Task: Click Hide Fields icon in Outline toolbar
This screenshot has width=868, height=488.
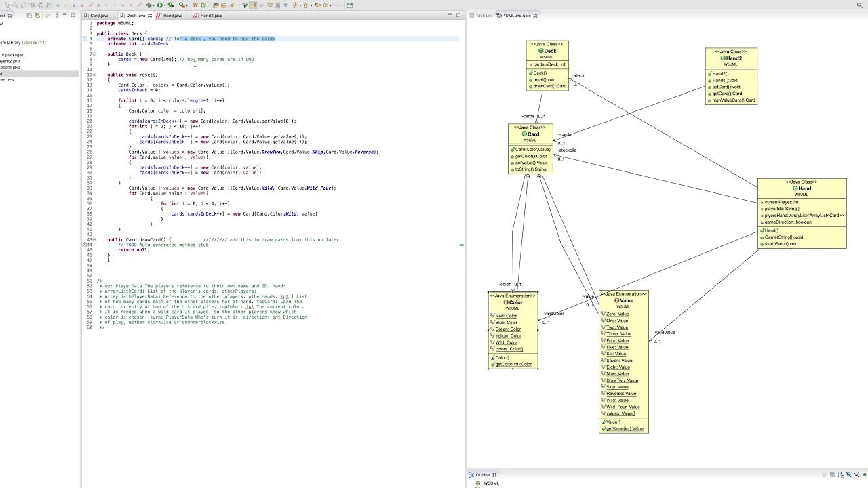Action: pos(848,474)
